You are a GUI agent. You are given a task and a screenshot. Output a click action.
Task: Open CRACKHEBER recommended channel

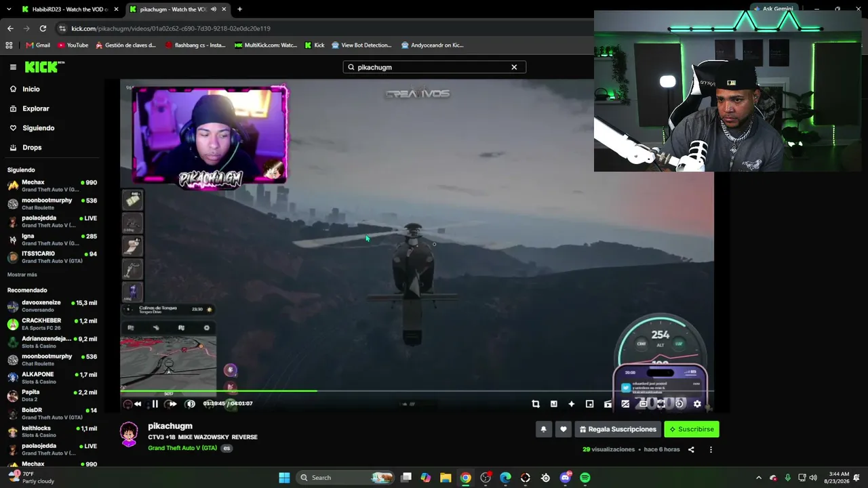[x=52, y=324]
